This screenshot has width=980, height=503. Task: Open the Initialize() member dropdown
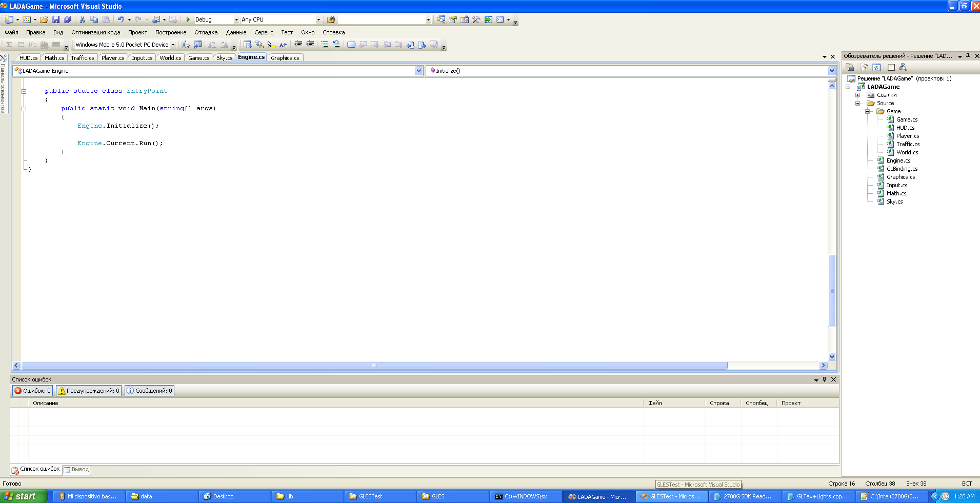832,71
